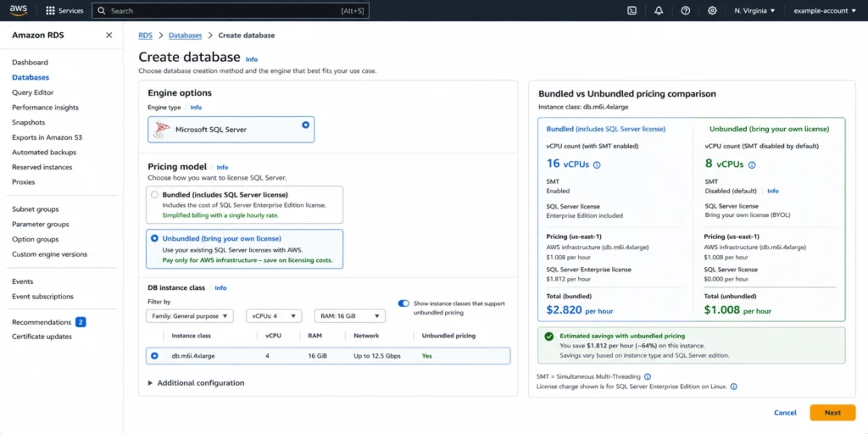Open Reserved instances in the sidebar

click(42, 167)
